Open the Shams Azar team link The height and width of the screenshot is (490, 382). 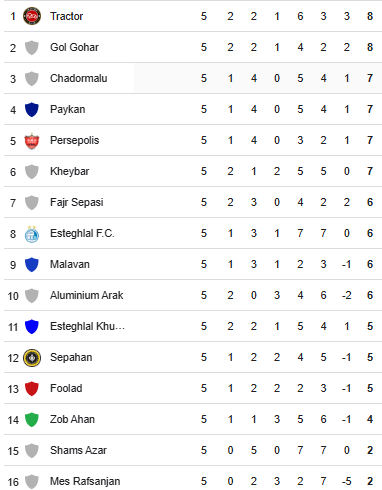click(78, 450)
